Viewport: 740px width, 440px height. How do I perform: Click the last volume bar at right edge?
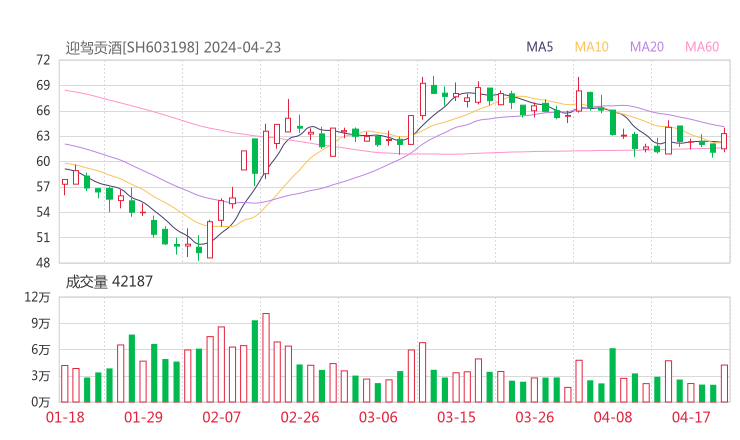(724, 383)
